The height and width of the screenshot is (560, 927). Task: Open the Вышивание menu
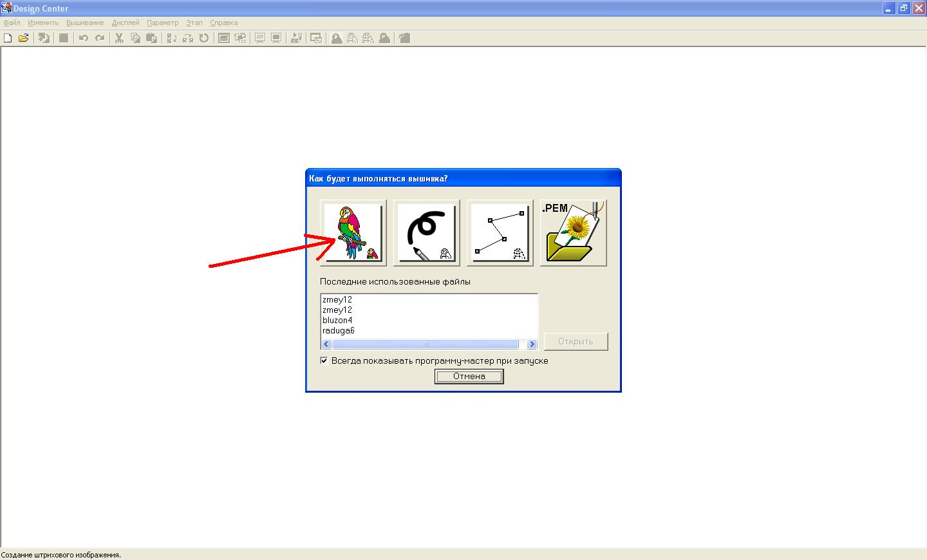[x=85, y=23]
